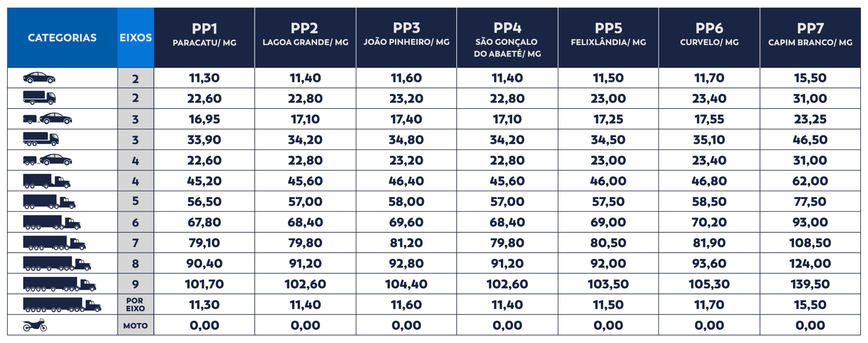Screen dimensions: 868x343
Task: Select the 3-axle truck icon
Action: tap(41, 139)
